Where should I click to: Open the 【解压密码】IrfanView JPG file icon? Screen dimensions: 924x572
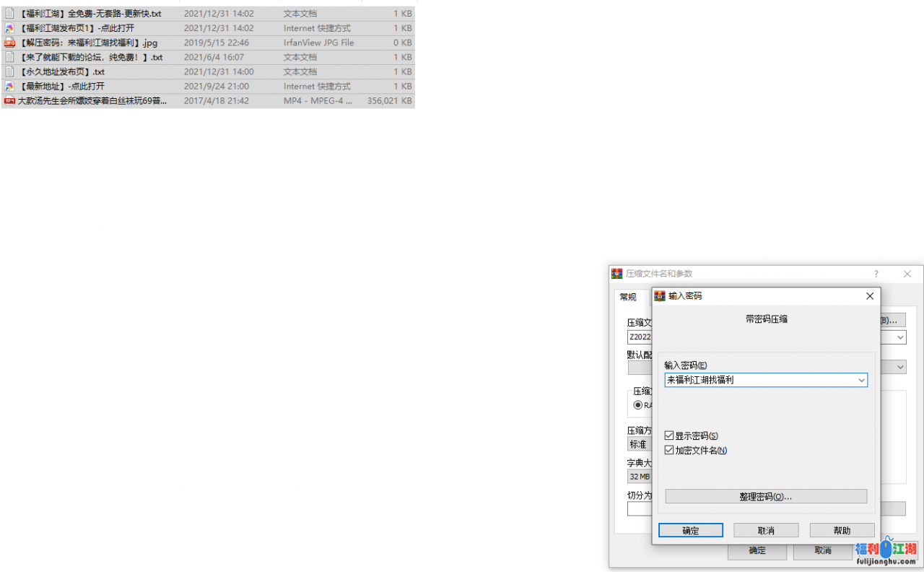tap(9, 43)
